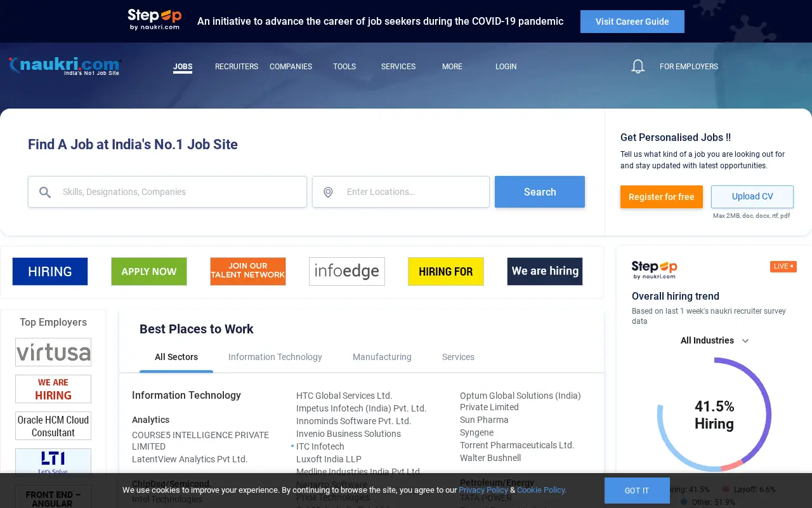Click the blue HIRING banner

click(x=50, y=271)
